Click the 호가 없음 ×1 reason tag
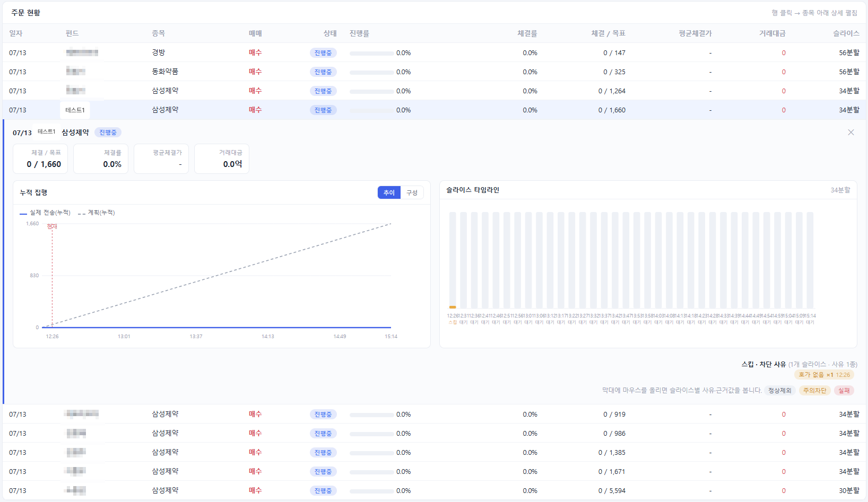The image size is (868, 502). pyautogui.click(x=824, y=375)
